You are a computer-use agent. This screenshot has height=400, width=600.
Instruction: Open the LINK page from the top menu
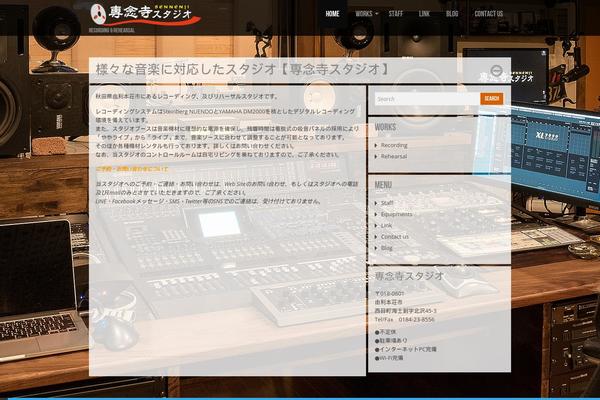point(424,14)
